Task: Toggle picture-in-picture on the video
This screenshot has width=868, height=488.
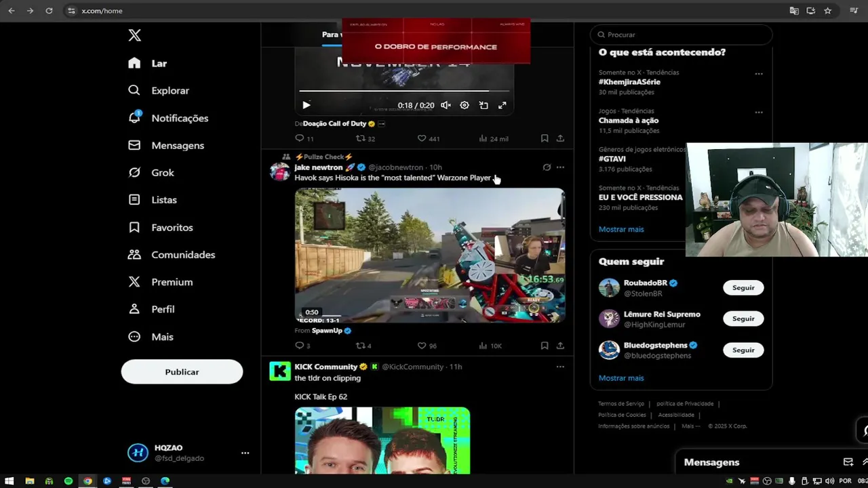Action: point(484,105)
